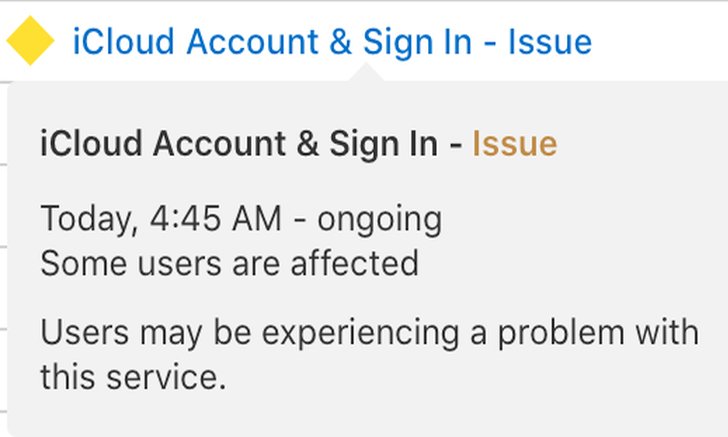Click the Users may be experiencing description line
Image resolution: width=728 pixels, height=437 pixels.
(370, 333)
